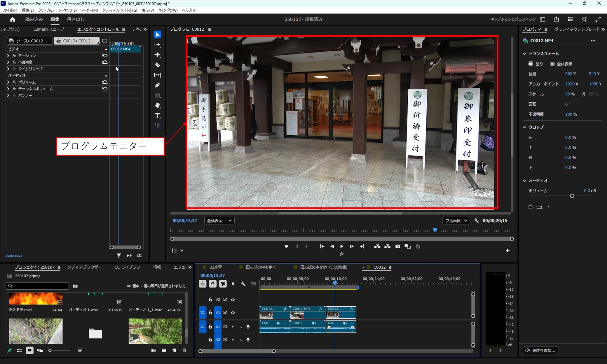The width and height of the screenshot is (607, 364).
Task: Click the Export Frame camera icon
Action: point(397,246)
